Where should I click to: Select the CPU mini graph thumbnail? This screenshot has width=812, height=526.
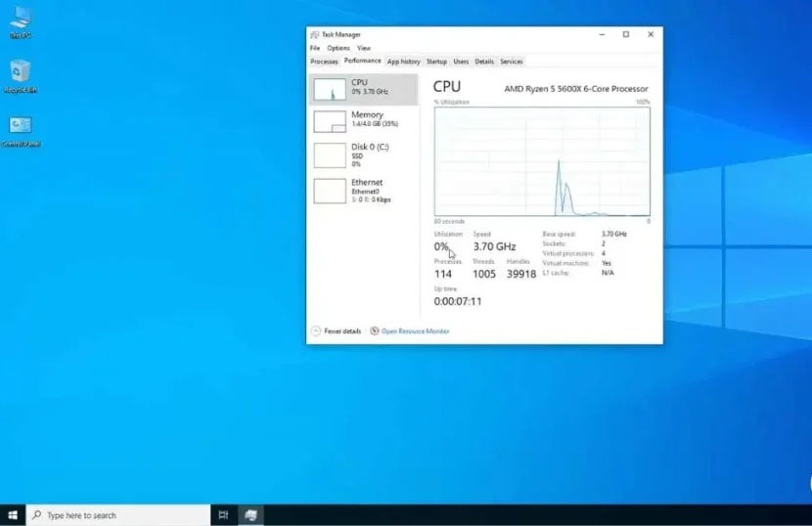coord(330,90)
